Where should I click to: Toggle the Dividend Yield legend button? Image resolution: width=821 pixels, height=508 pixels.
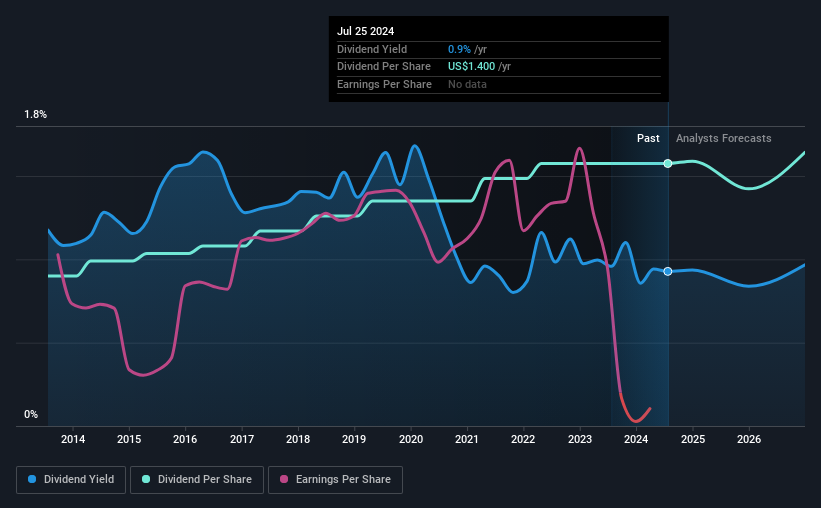tap(71, 480)
